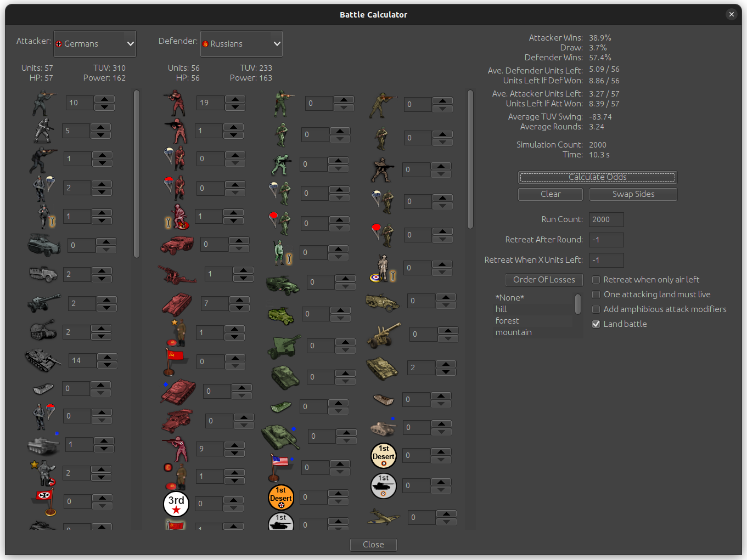Click Russian rocket launcher truck icon
This screenshot has width=747, height=560.
click(177, 421)
